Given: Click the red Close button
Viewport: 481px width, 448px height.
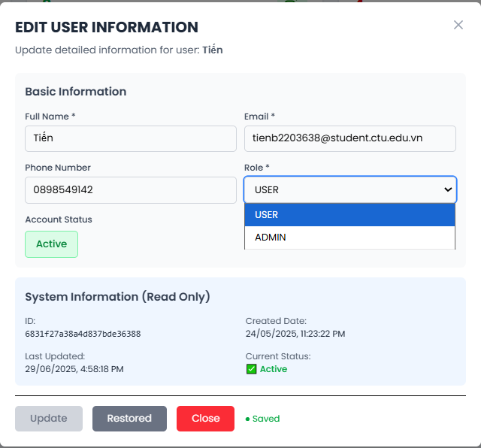Looking at the screenshot, I should click(205, 419).
